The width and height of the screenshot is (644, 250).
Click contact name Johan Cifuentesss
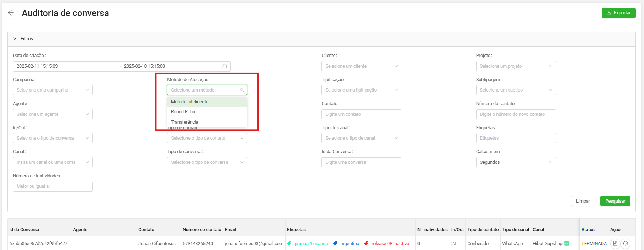157,244
